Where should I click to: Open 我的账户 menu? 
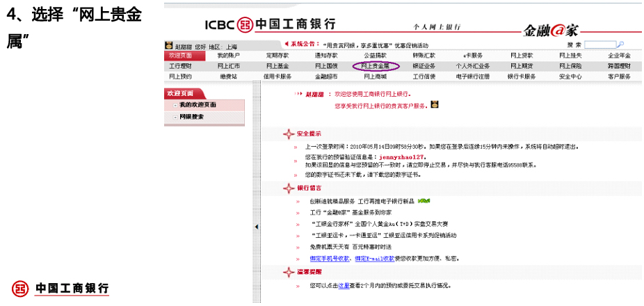(x=229, y=56)
